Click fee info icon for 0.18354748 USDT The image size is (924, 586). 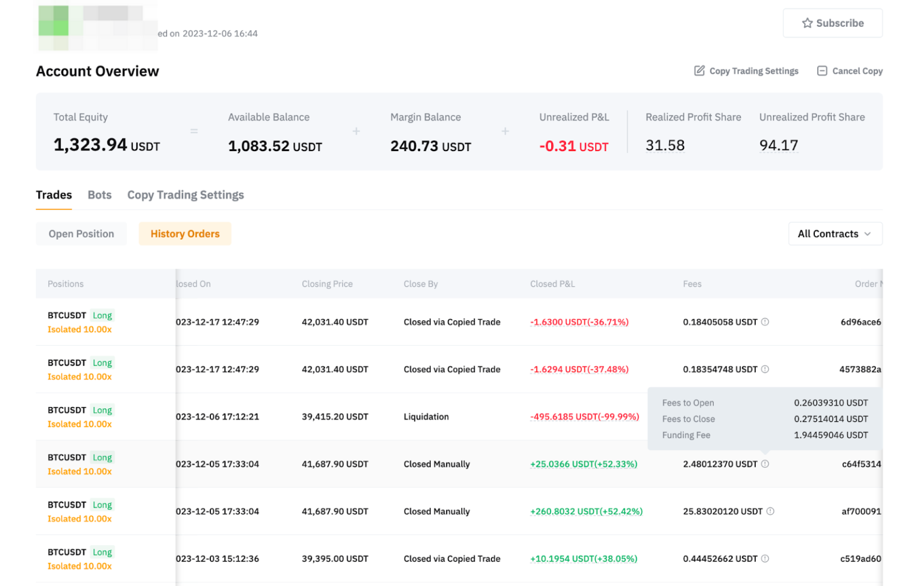click(765, 369)
